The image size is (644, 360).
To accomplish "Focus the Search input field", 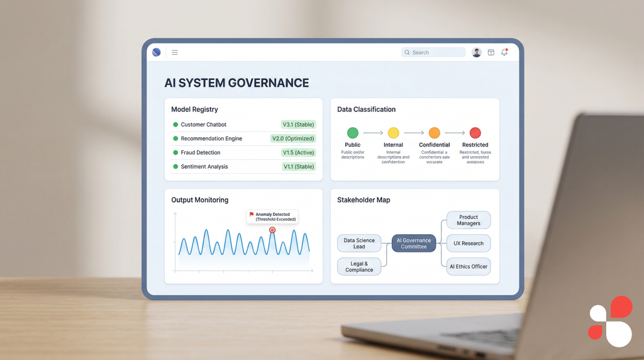I will pos(433,52).
